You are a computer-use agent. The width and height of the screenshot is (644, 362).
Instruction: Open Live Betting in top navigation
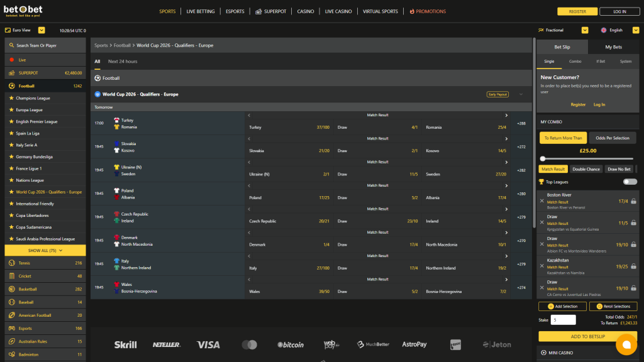pos(201,11)
